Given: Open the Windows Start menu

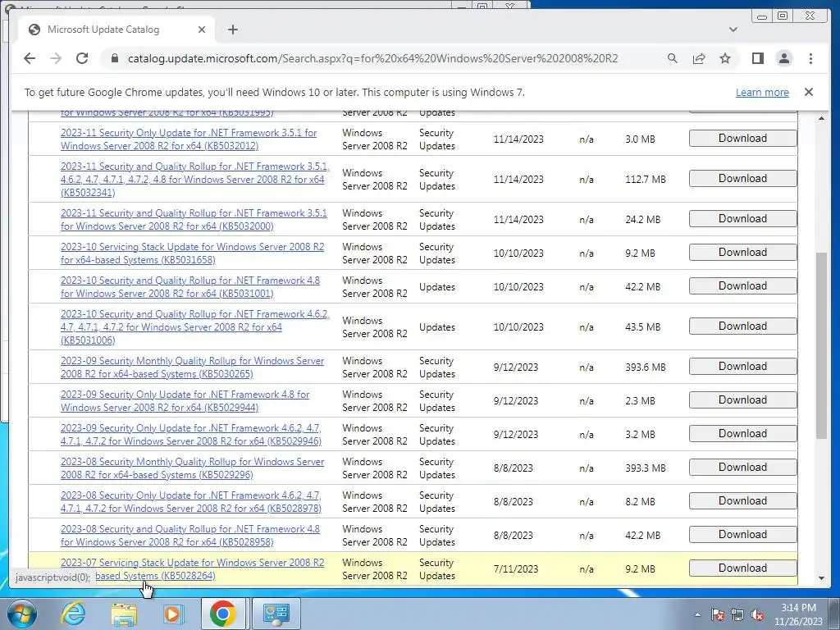Looking at the screenshot, I should coord(22,614).
